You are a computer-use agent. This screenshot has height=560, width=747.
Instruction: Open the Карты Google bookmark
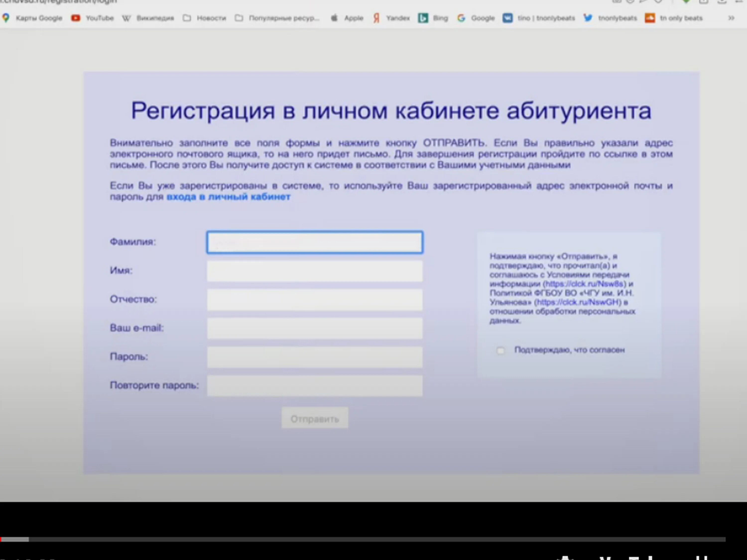(33, 18)
